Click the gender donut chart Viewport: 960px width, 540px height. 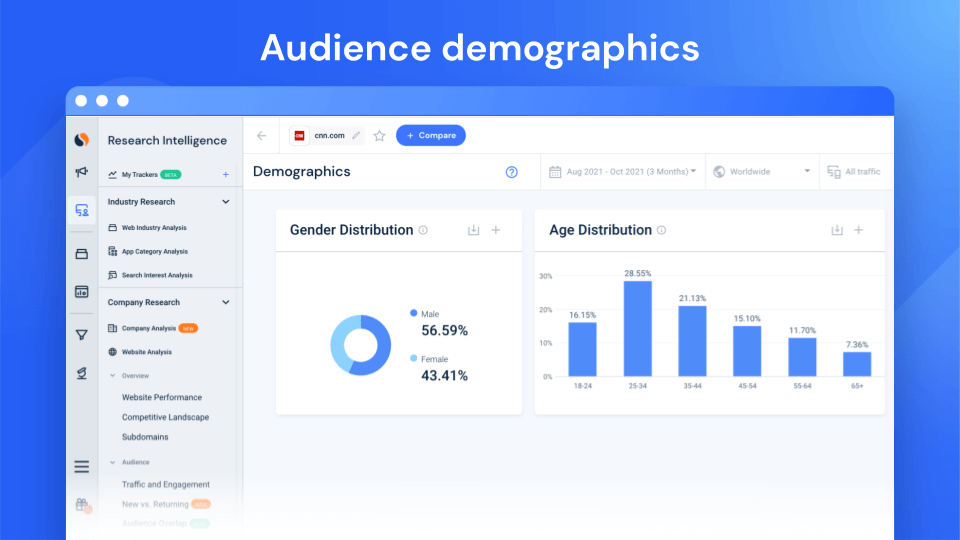(361, 345)
